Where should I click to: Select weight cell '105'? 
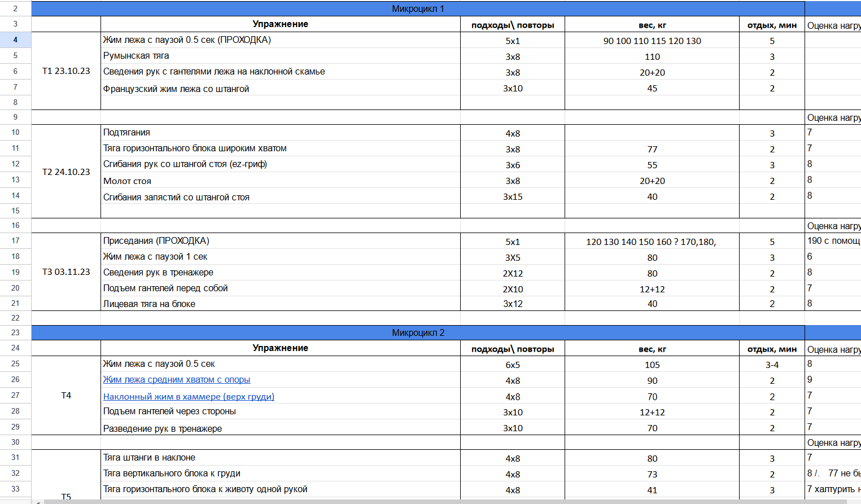pyautogui.click(x=652, y=365)
